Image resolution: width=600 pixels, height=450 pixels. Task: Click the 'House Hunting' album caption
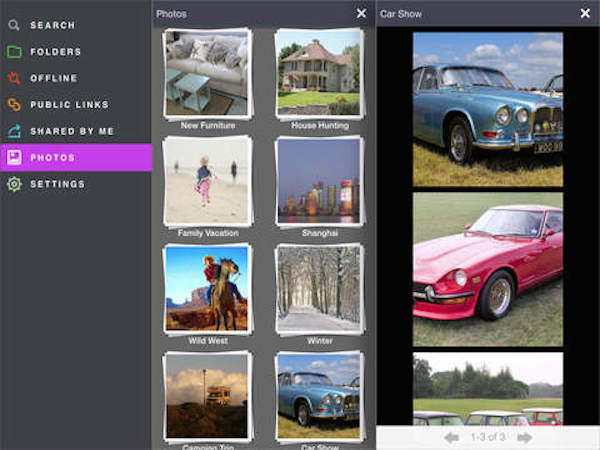[320, 126]
